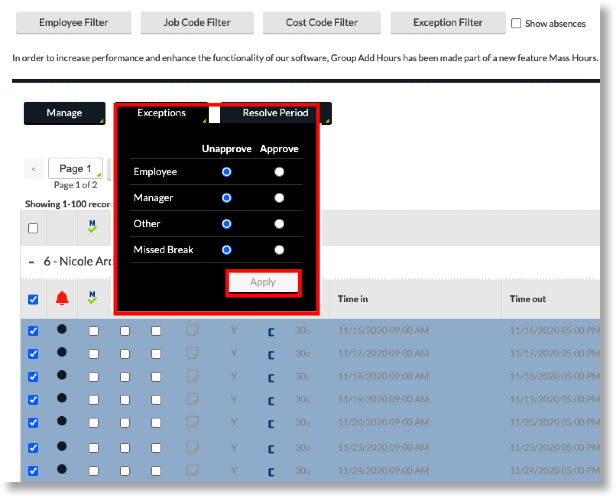Collapse the Exceptions dropdown menu

coord(162,113)
